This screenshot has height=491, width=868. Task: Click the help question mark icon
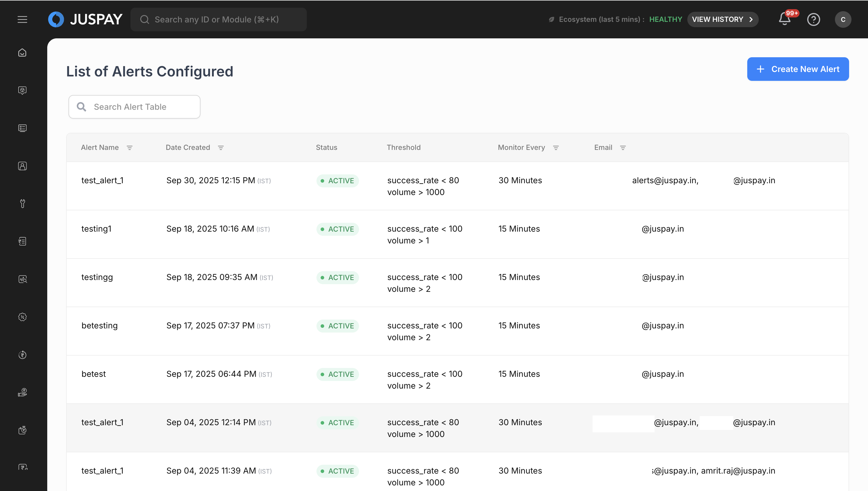813,19
